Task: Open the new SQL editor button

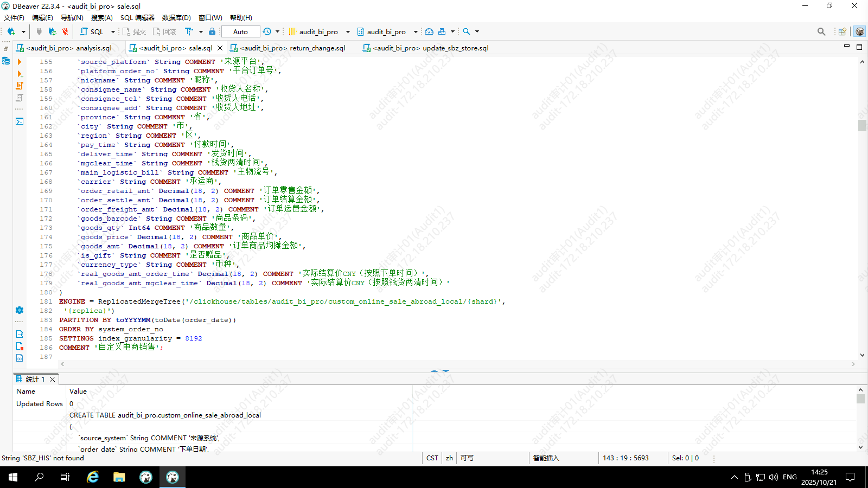Action: 92,32
